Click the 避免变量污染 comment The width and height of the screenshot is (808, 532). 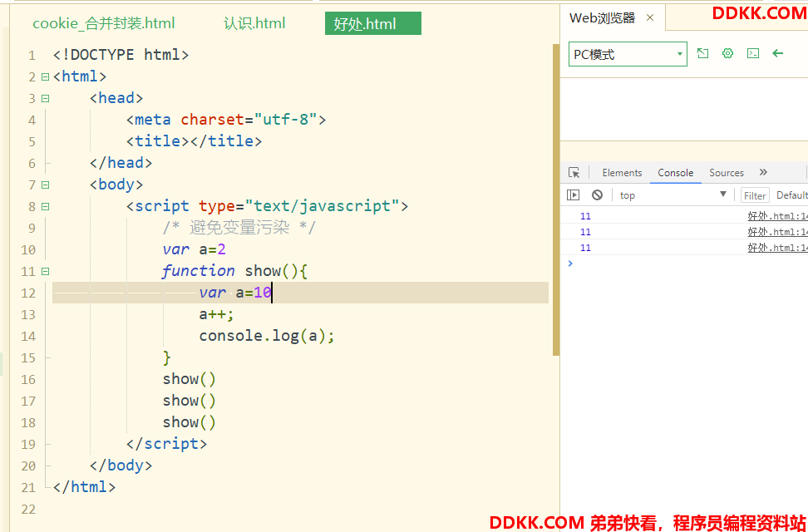[x=239, y=228]
